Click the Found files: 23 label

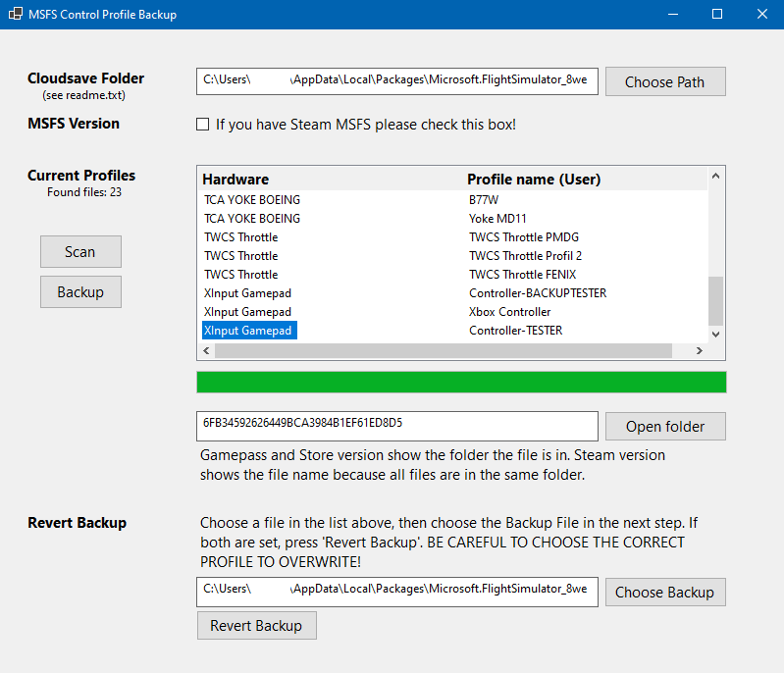(84, 192)
